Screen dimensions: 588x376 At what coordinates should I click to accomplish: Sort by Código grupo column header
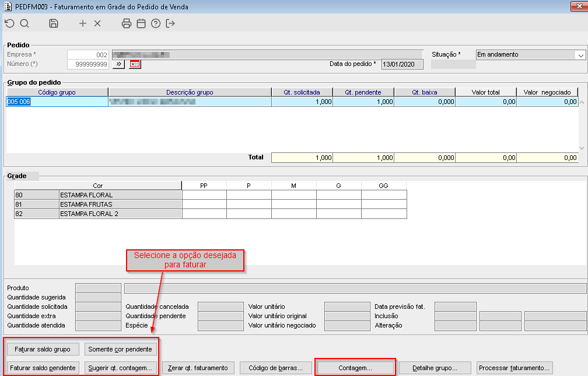click(57, 92)
